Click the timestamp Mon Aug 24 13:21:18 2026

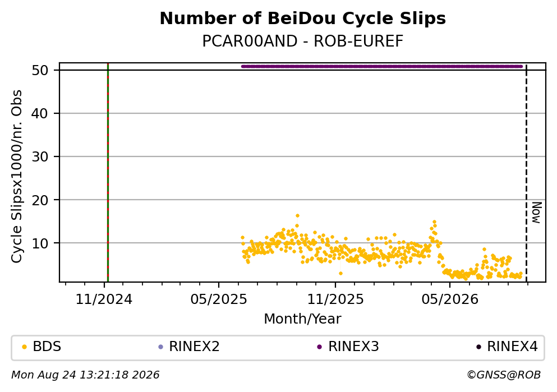(85, 375)
